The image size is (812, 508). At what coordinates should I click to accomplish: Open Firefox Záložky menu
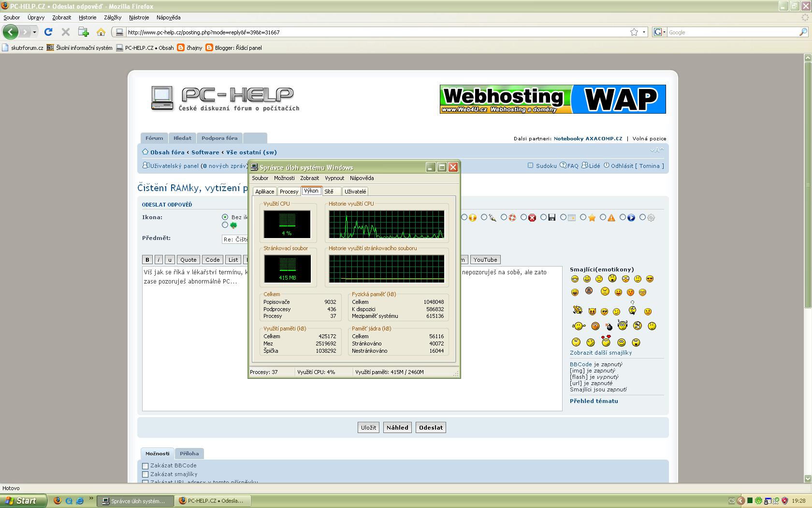pos(113,17)
